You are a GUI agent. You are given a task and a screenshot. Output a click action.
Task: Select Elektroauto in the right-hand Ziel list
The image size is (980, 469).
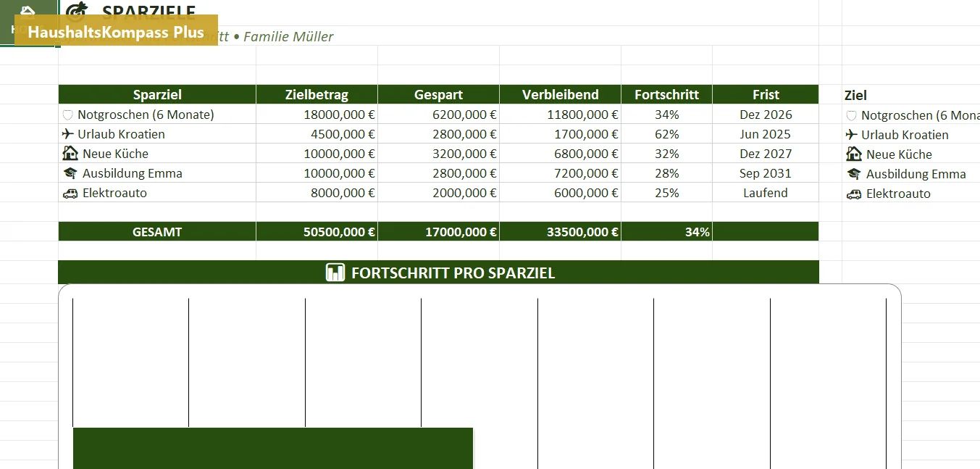point(898,194)
